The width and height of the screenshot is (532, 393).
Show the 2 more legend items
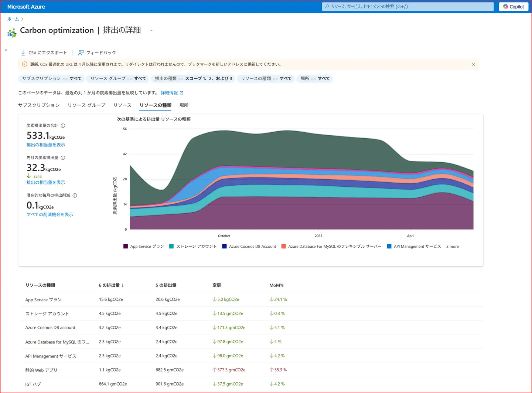(452, 247)
